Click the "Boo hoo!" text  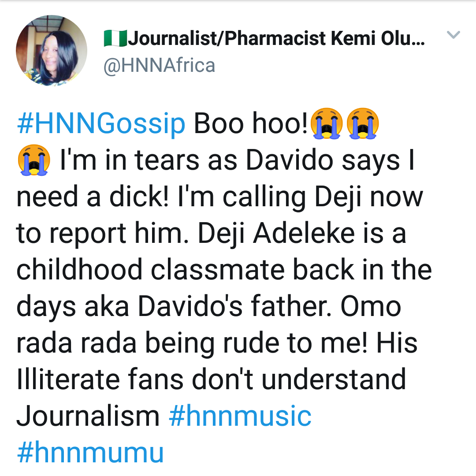[251, 125]
